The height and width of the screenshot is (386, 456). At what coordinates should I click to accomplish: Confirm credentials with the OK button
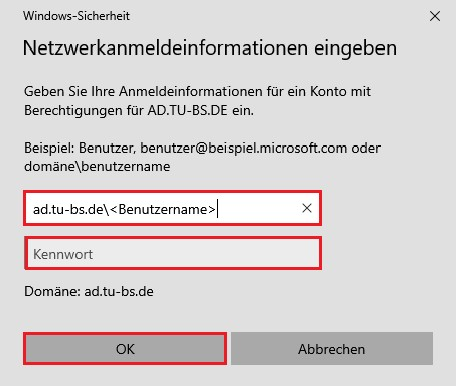(125, 349)
